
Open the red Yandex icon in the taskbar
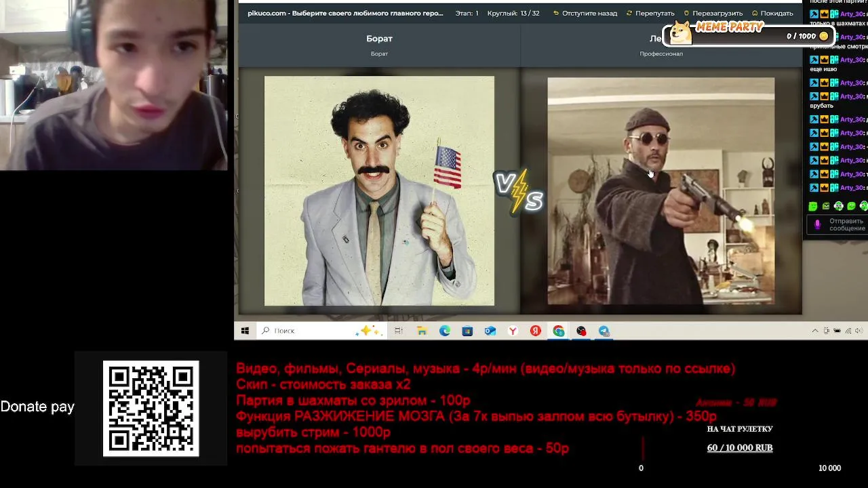point(536,331)
